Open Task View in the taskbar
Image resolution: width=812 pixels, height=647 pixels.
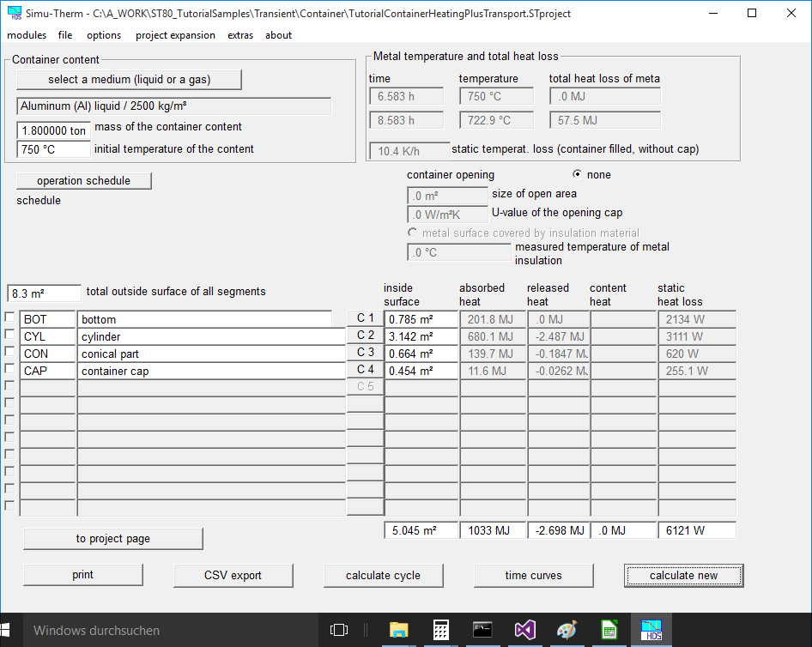click(339, 631)
